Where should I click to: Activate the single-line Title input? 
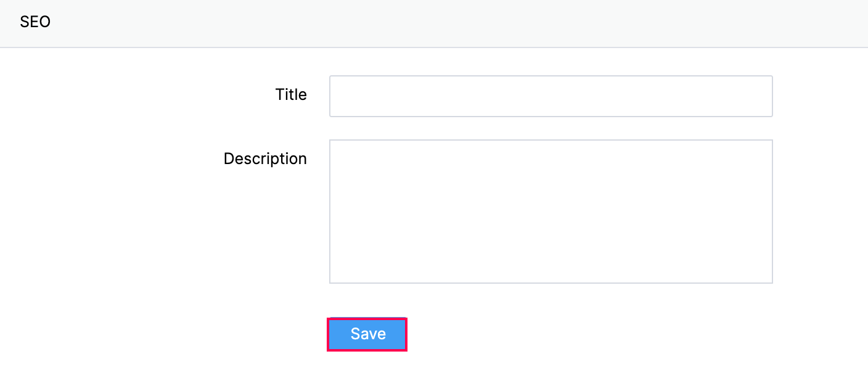click(x=551, y=96)
